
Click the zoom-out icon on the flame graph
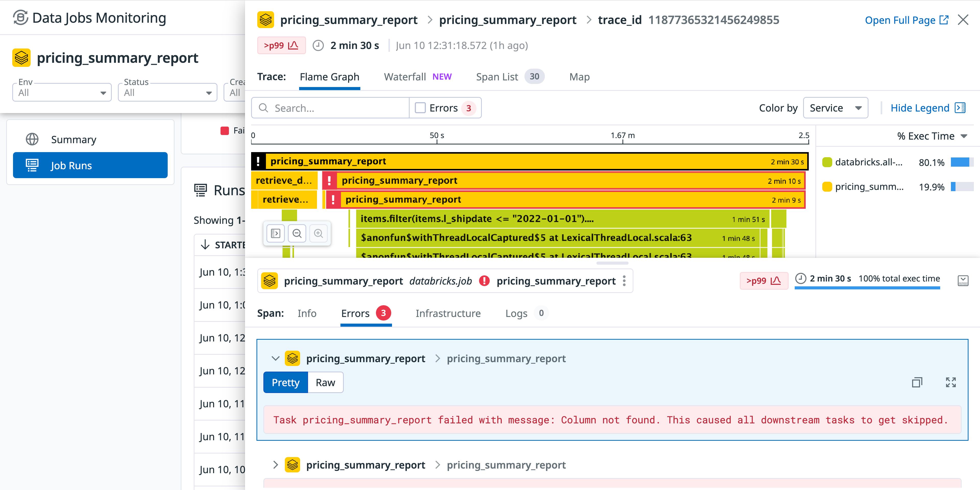pyautogui.click(x=297, y=233)
